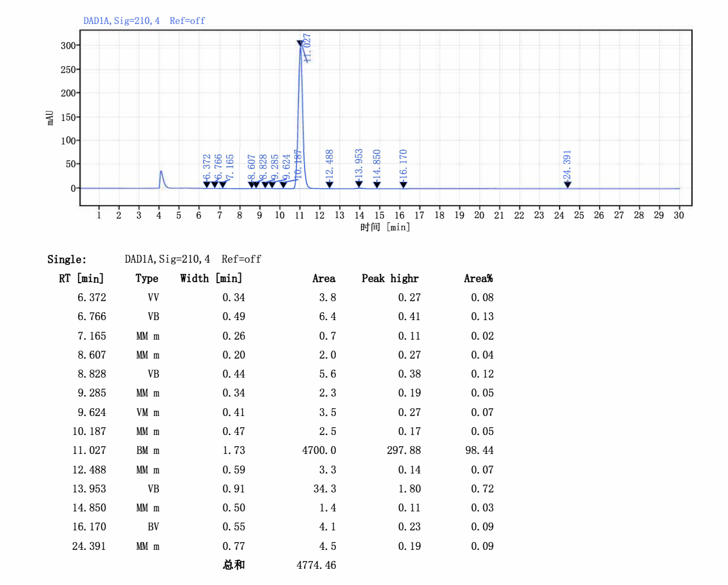Click the main peak apex marker at 11.027
The width and height of the screenshot is (728, 585).
[300, 43]
